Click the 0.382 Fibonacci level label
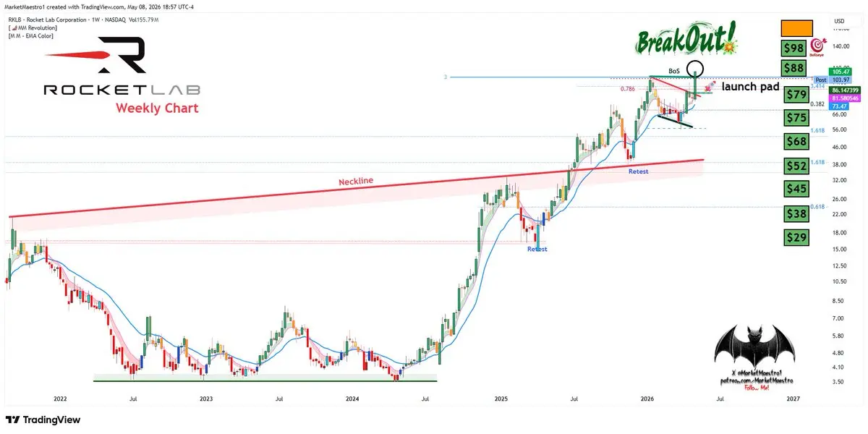The height and width of the screenshot is (434, 868). (x=818, y=104)
